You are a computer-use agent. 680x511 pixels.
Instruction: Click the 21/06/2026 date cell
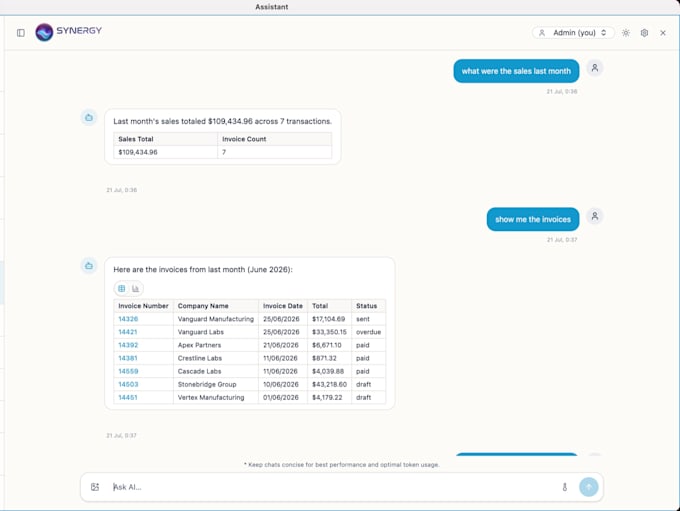click(x=283, y=345)
